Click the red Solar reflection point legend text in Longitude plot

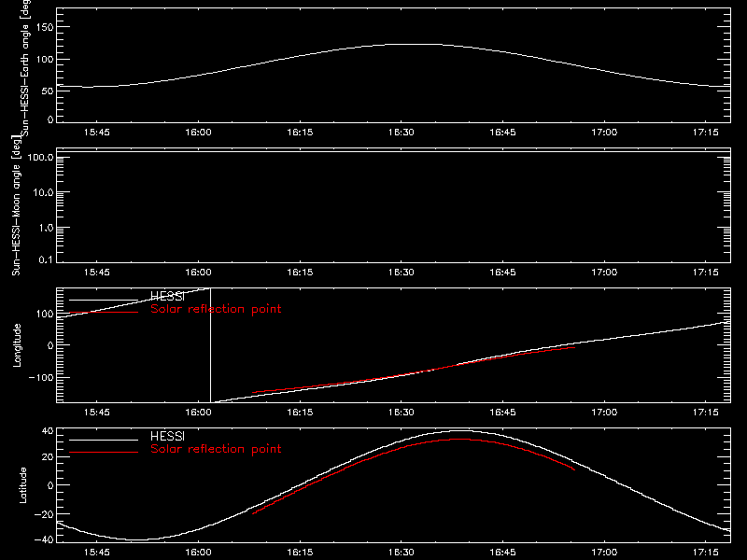(x=216, y=309)
